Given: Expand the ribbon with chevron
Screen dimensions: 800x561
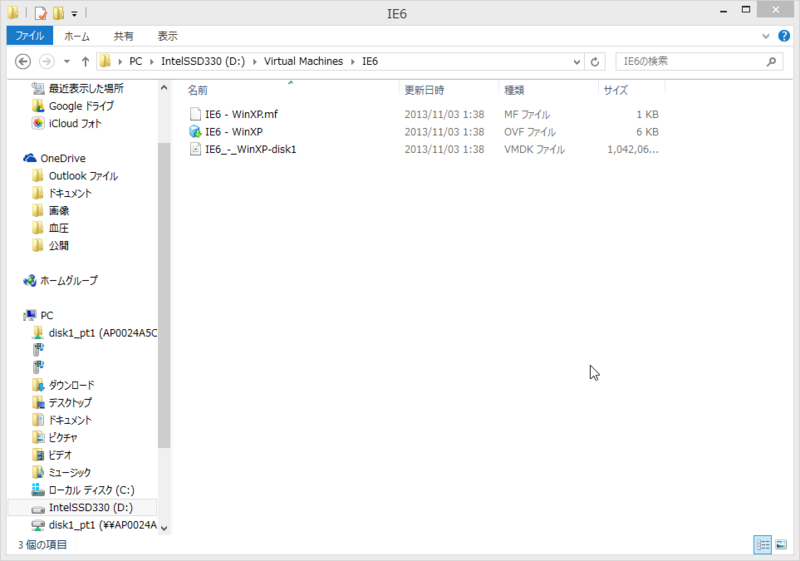Looking at the screenshot, I should point(765,36).
